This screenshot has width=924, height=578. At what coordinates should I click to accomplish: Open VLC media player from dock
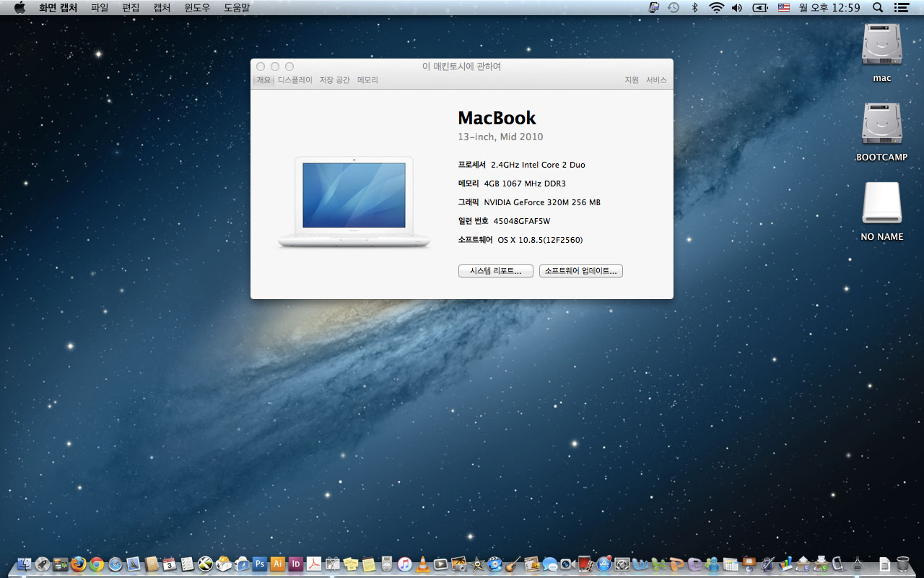[423, 564]
